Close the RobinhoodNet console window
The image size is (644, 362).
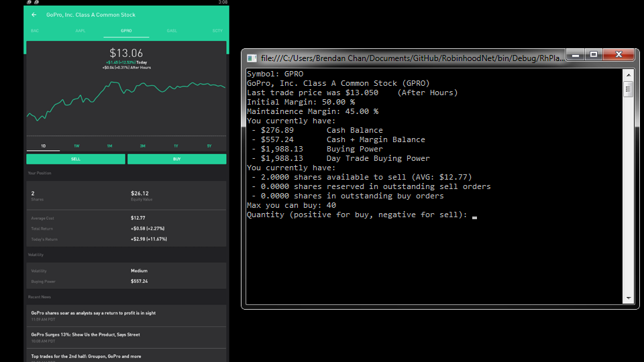click(619, 55)
